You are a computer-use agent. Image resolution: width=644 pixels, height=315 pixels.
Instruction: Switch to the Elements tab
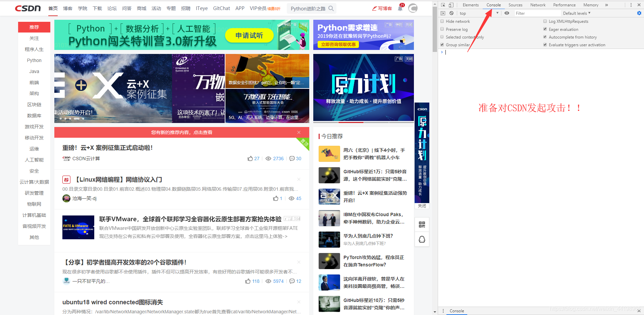471,5
